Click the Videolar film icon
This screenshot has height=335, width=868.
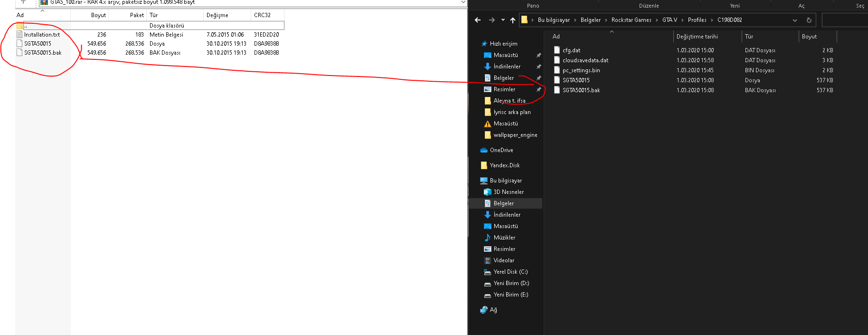(x=488, y=260)
